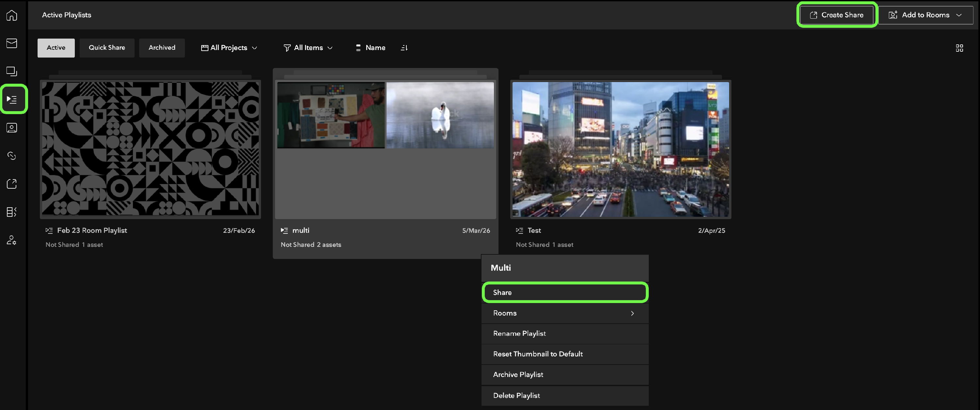Click the links sidebar icon

pyautogui.click(x=12, y=156)
